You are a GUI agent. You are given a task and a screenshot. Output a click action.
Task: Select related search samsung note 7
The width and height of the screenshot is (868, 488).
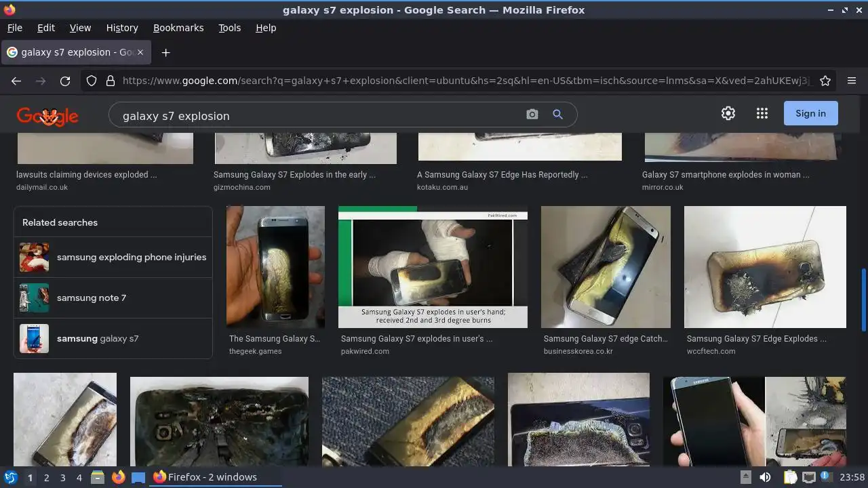coord(113,298)
